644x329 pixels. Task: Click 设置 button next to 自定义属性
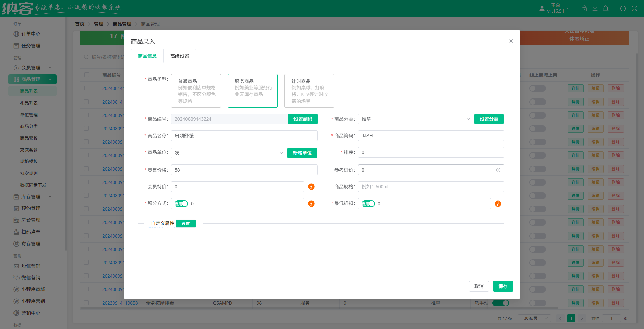(x=186, y=224)
